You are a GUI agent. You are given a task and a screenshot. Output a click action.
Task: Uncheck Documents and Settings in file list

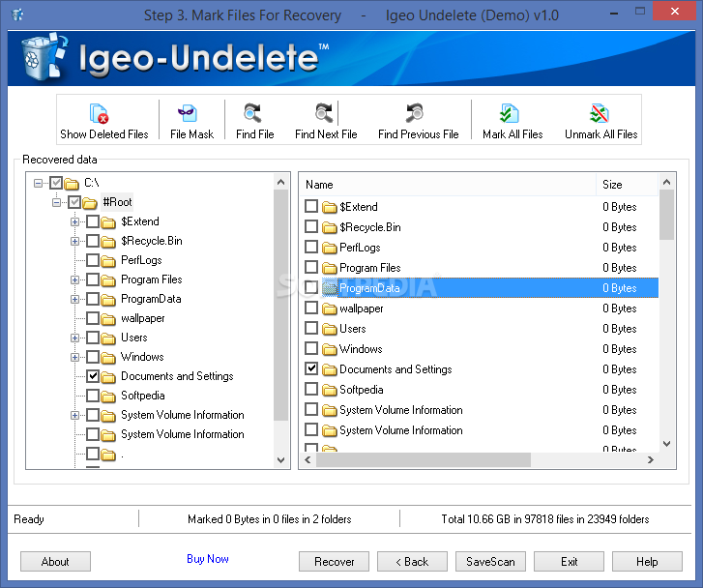click(x=311, y=368)
